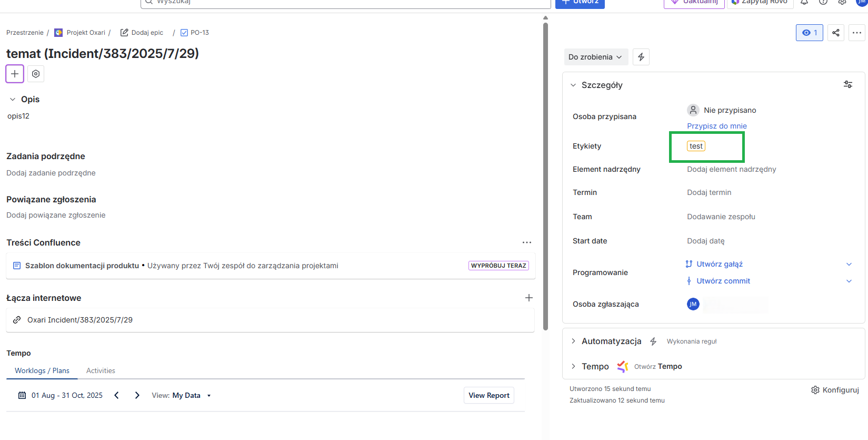Click the test label tag
868x440 pixels.
point(696,146)
